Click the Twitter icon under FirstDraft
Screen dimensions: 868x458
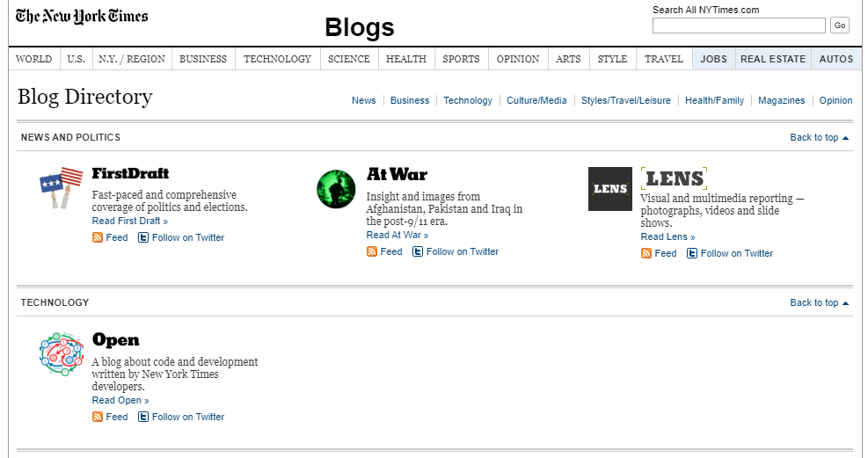143,238
